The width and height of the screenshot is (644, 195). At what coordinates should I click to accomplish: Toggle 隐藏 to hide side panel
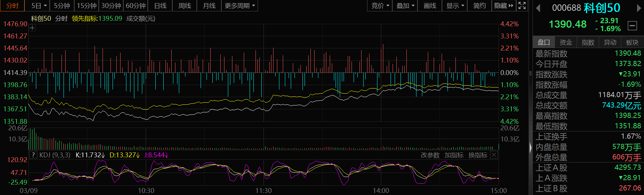pos(503,6)
